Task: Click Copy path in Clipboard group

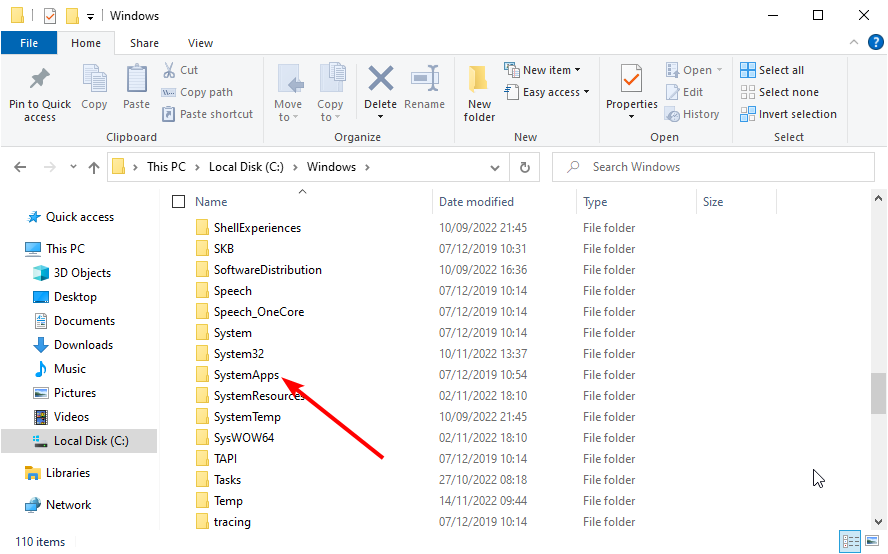Action: [x=198, y=92]
